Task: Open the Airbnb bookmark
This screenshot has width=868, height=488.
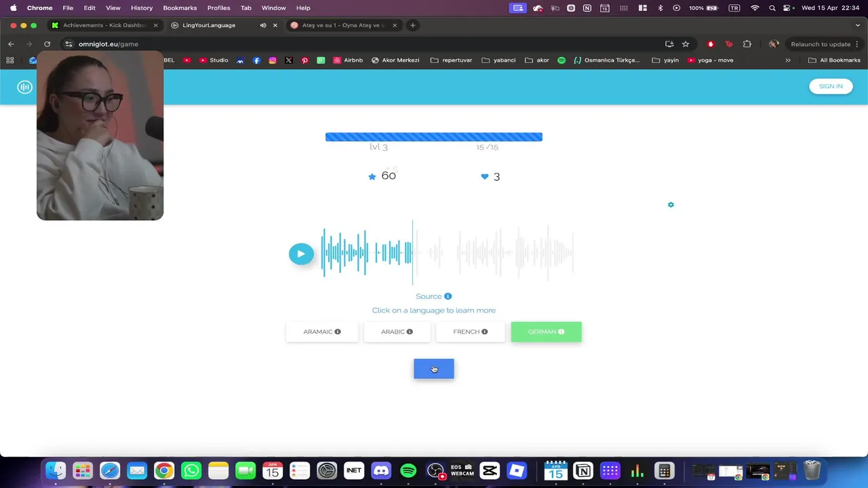Action: tap(348, 60)
